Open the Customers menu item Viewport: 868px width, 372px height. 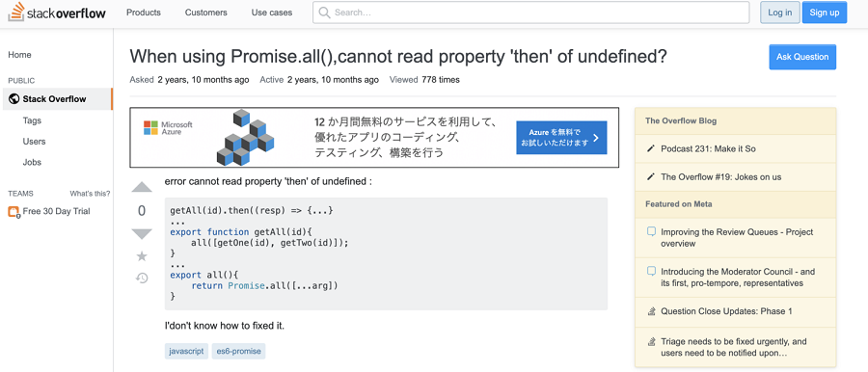206,13
